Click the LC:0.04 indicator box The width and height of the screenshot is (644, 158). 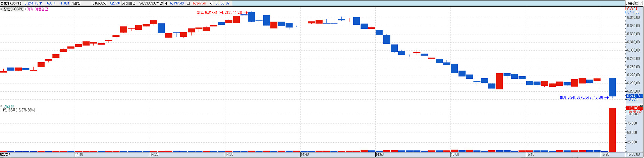631,9
